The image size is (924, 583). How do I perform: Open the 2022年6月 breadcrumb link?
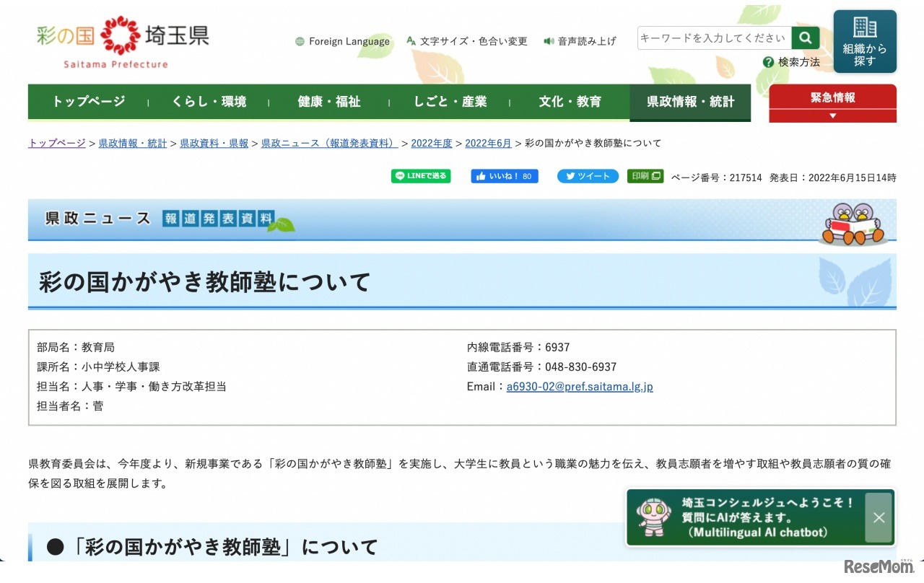pyautogui.click(x=489, y=143)
